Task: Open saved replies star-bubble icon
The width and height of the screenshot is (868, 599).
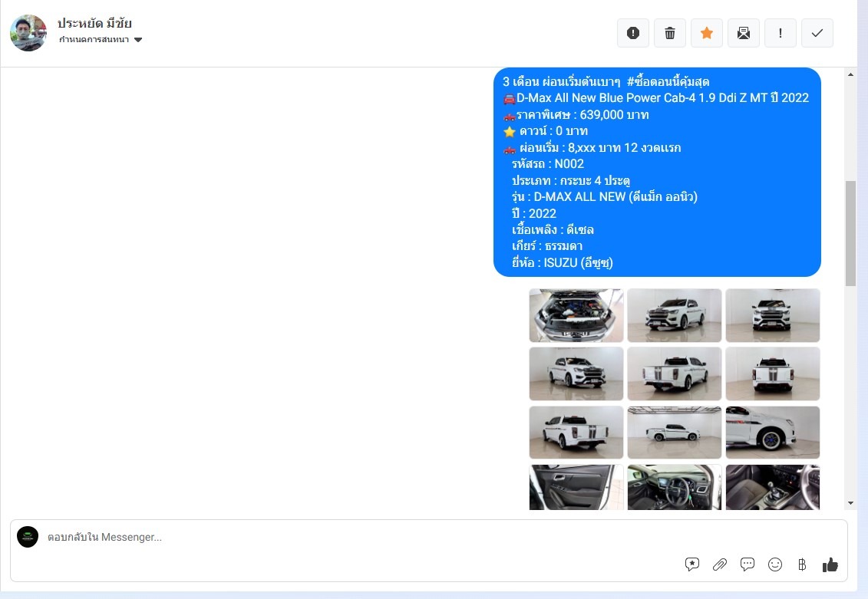Action: tap(692, 564)
